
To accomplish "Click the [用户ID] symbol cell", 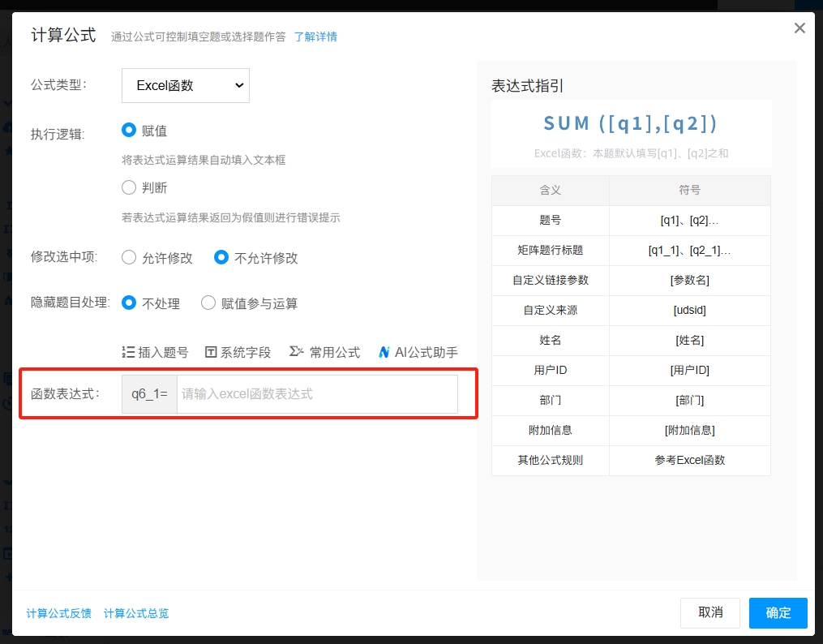I will [x=690, y=370].
